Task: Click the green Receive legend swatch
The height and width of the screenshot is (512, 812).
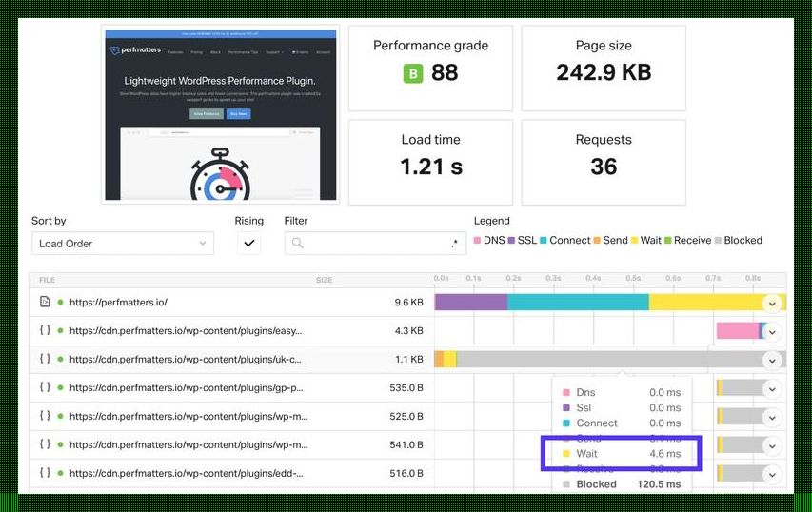Action: (668, 240)
